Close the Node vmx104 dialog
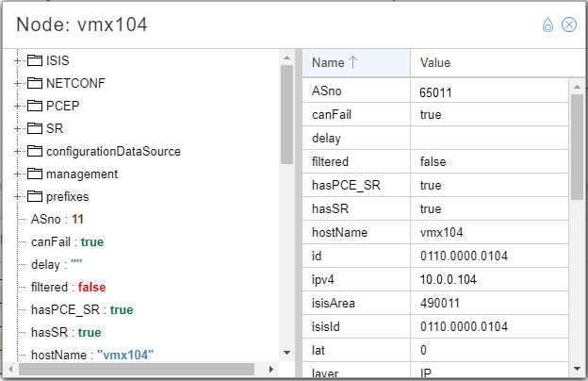Screen dimensions: 588x381 (568, 25)
